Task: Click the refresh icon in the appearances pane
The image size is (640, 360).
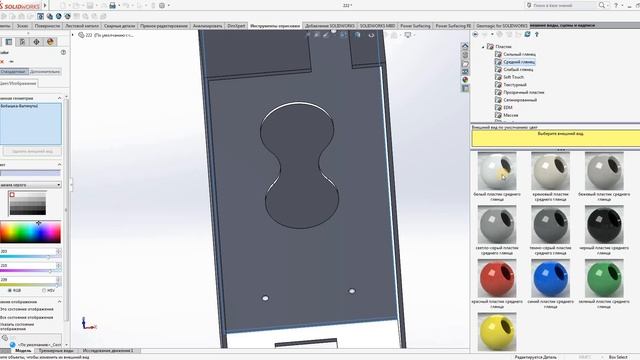Action: click(x=527, y=35)
